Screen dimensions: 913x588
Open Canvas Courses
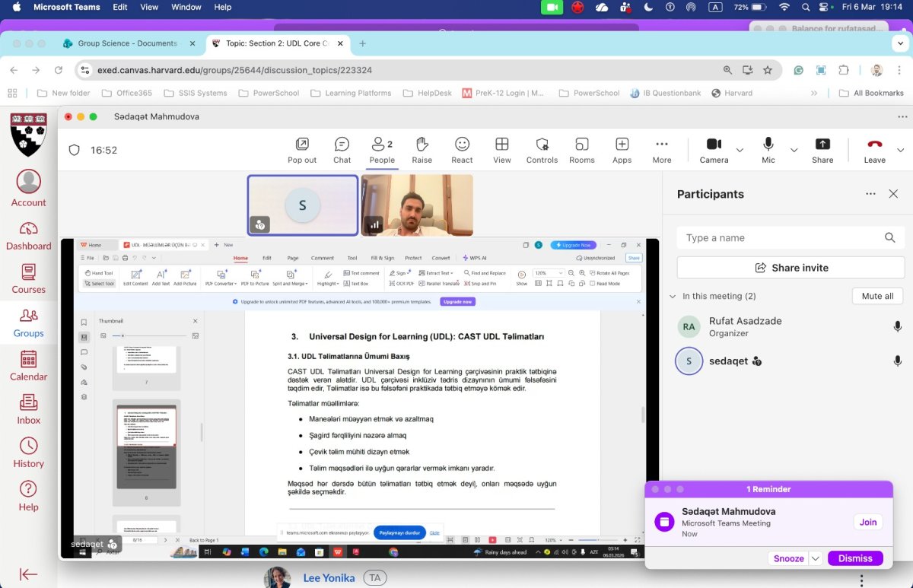click(x=29, y=279)
